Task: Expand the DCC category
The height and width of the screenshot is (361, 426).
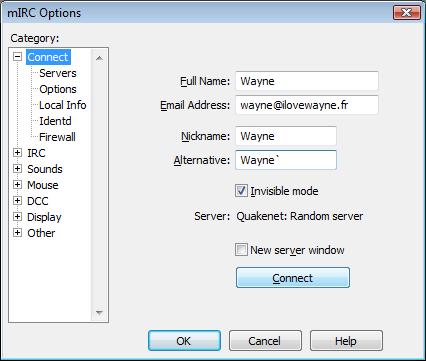Action: coord(17,201)
